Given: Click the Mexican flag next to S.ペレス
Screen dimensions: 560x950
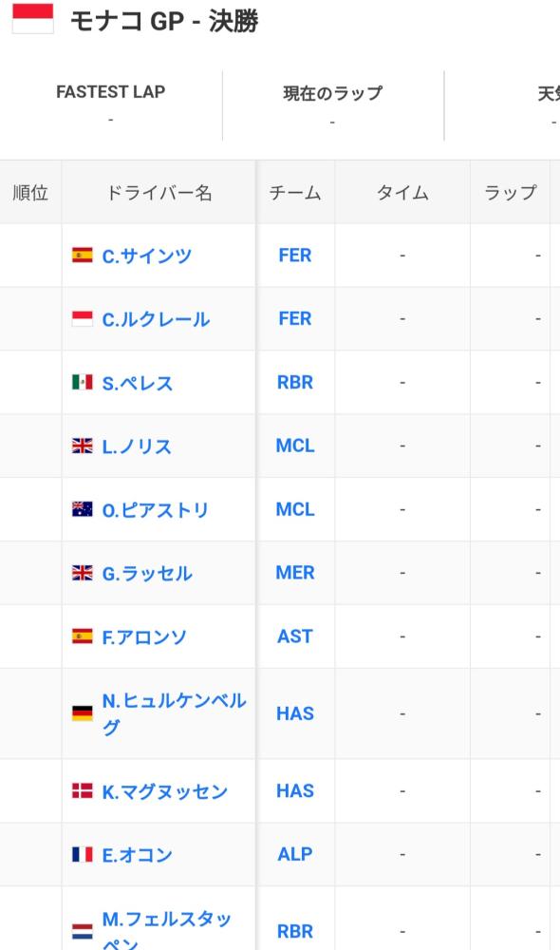Looking at the screenshot, I should (x=83, y=382).
